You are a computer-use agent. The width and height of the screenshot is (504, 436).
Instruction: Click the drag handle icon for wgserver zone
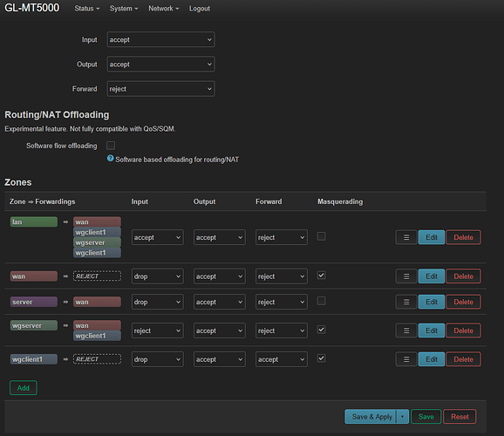[406, 330]
